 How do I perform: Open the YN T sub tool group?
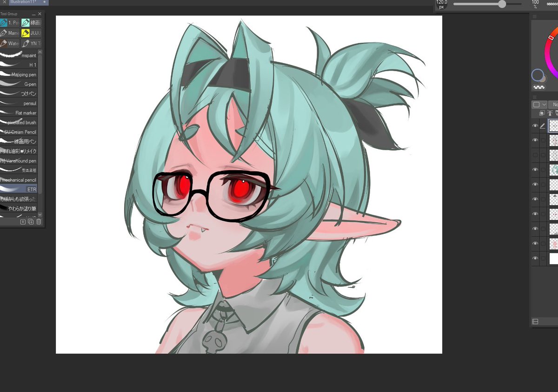31,43
